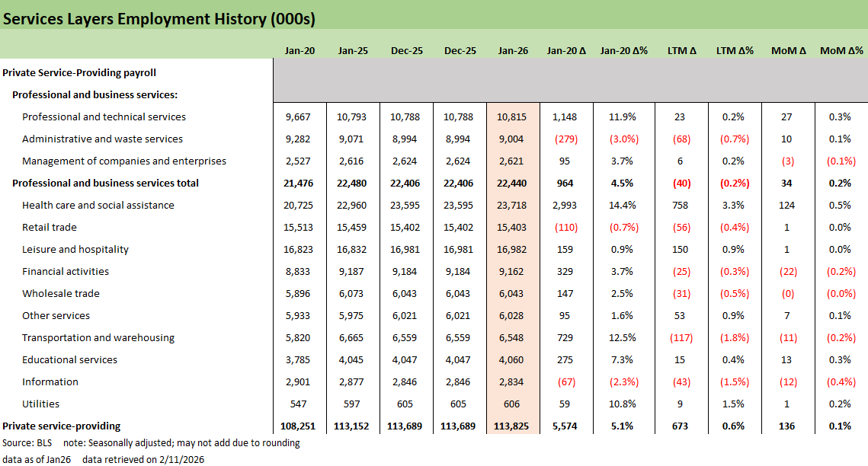Click the red (0.0%) in Wholesale row

[841, 293]
